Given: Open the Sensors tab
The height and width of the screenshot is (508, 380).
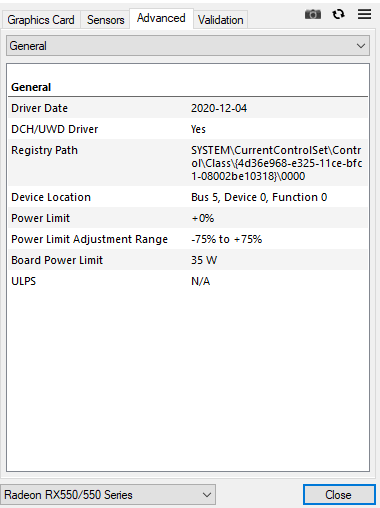Looking at the screenshot, I should click(105, 20).
